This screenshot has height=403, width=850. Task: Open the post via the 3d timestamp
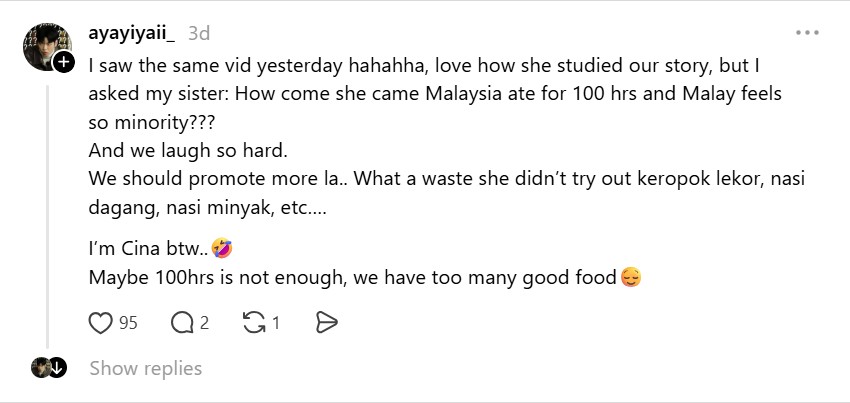click(x=199, y=34)
